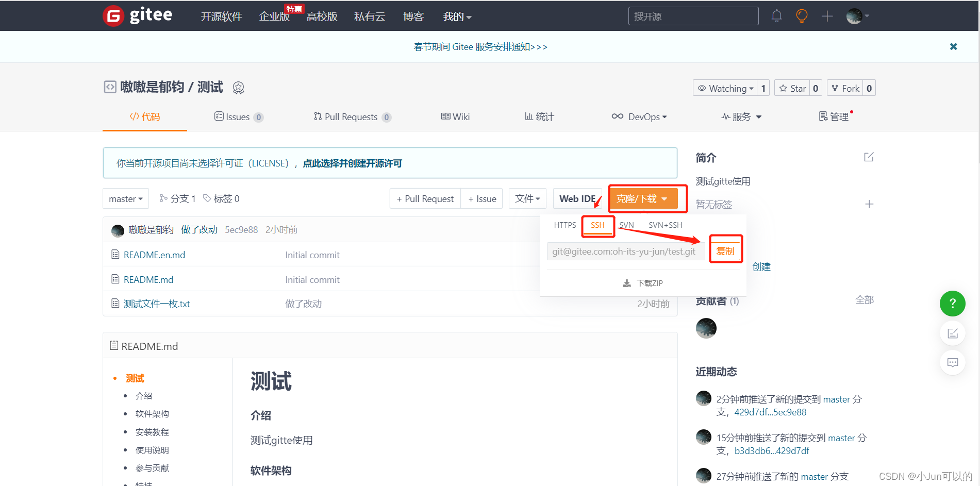Image resolution: width=980 pixels, height=486 pixels.
Task: Open the Watching dropdown
Action: [725, 88]
